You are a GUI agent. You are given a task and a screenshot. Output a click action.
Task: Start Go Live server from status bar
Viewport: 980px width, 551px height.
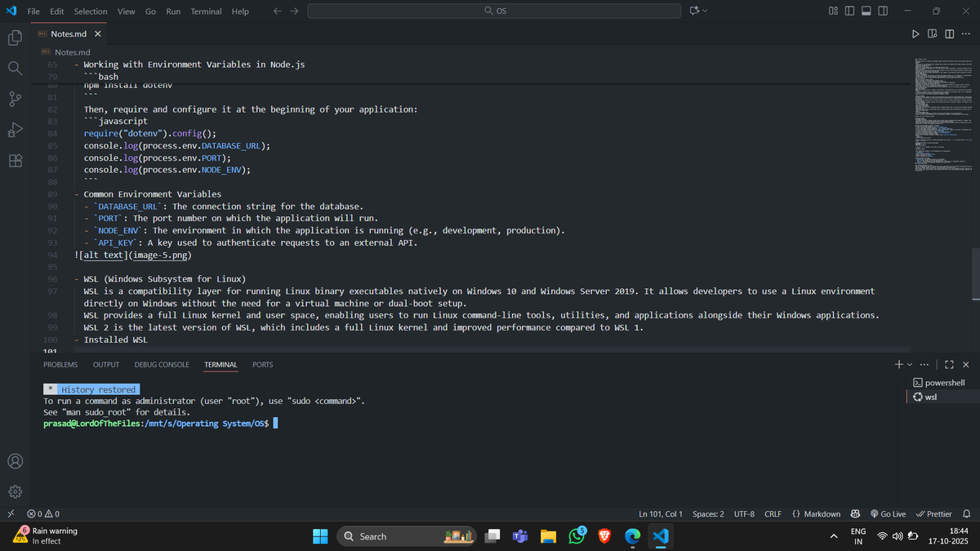(x=889, y=514)
